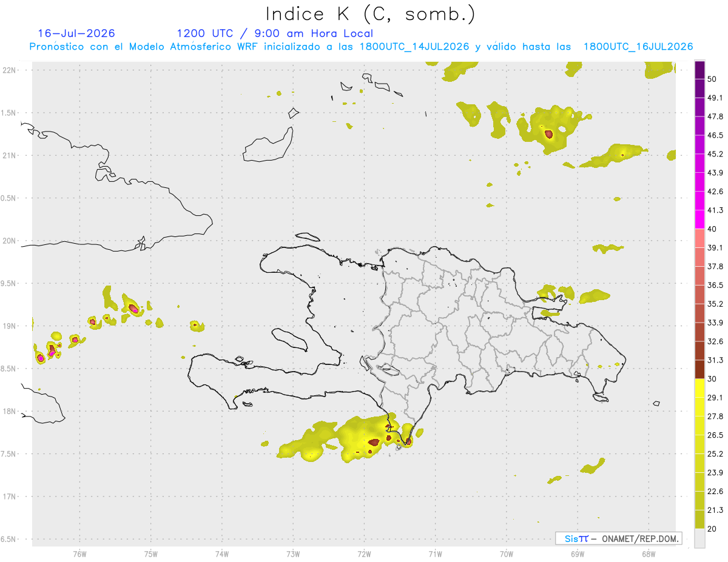The width and height of the screenshot is (728, 562).
Task: Click the colorbar value "46.5"
Action: point(715,135)
